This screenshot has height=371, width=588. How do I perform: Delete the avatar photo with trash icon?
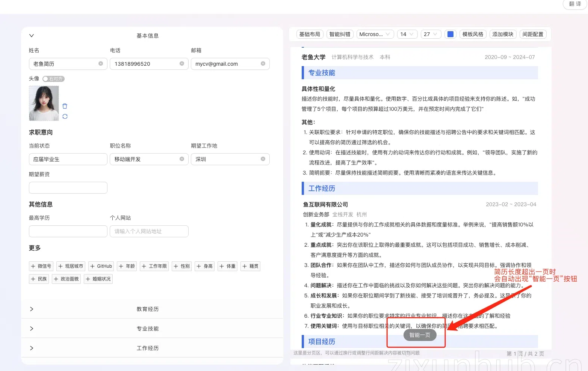65,106
